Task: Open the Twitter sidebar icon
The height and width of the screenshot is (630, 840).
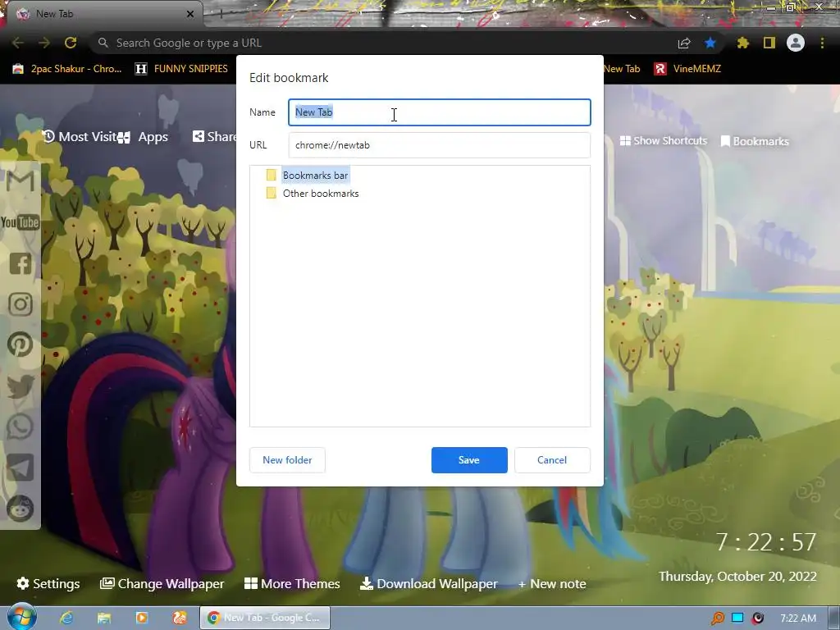Action: [x=21, y=386]
